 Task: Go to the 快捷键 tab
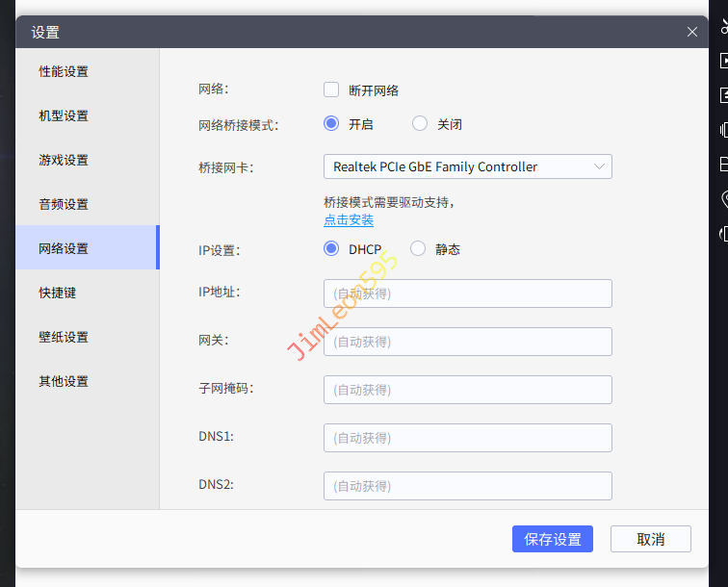(58, 293)
